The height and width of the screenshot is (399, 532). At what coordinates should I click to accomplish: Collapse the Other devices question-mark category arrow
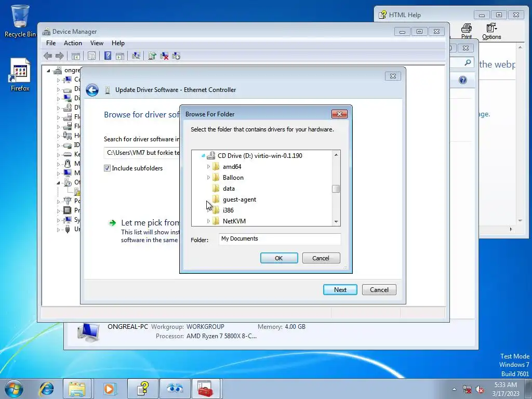[x=58, y=182]
